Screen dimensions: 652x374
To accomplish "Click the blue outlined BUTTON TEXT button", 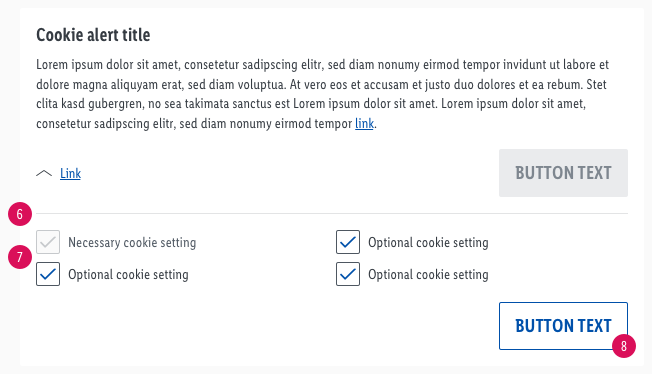I will [x=563, y=326].
